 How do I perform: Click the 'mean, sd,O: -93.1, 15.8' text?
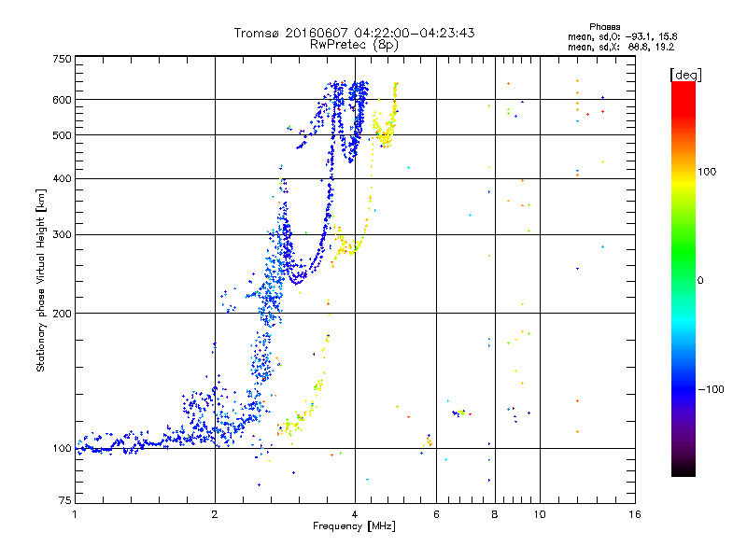coord(622,36)
